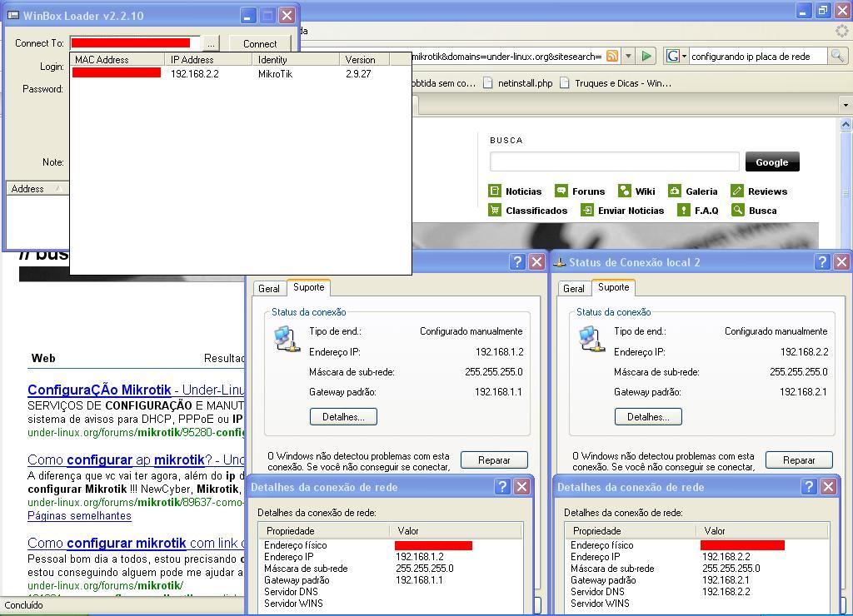
Task: Open the tab list dropdown arrow
Action: [x=845, y=104]
